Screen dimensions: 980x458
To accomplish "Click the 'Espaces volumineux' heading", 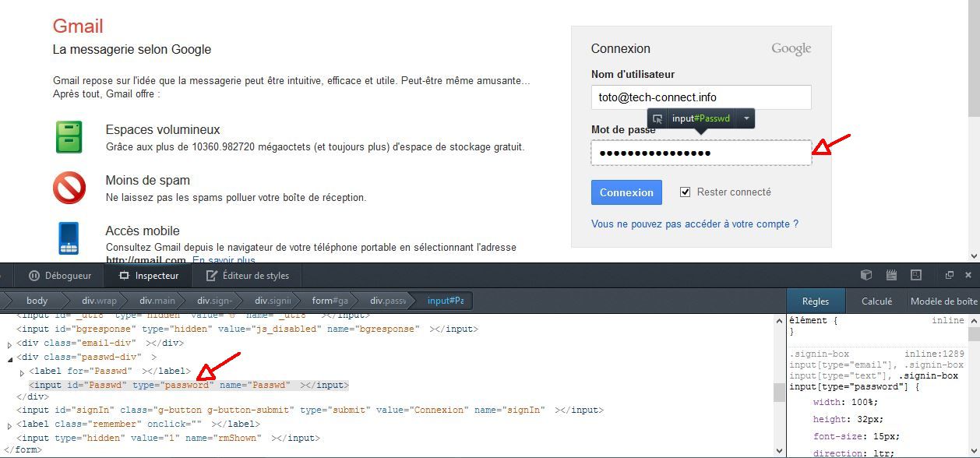I will [x=163, y=130].
